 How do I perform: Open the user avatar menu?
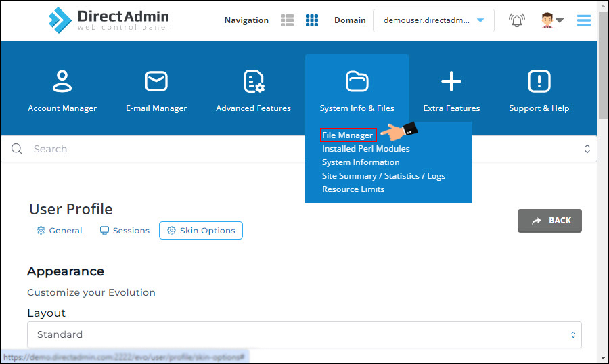pyautogui.click(x=552, y=20)
